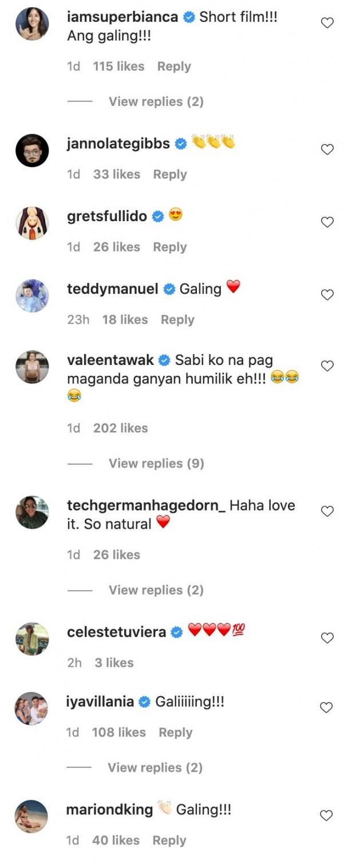Reply to teddymanuel's comment
Image resolution: width=344 pixels, height=868 pixels.
[177, 320]
